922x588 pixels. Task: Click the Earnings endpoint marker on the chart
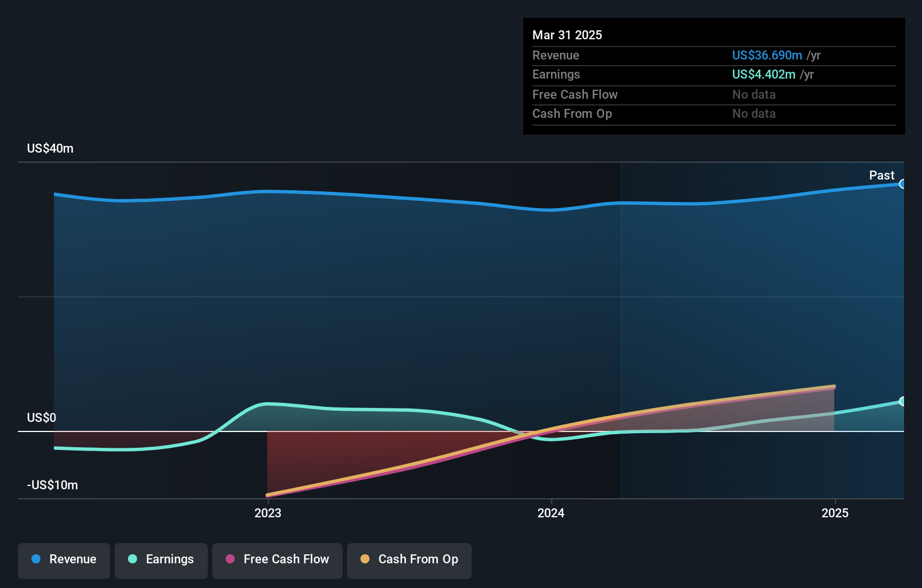[902, 401]
